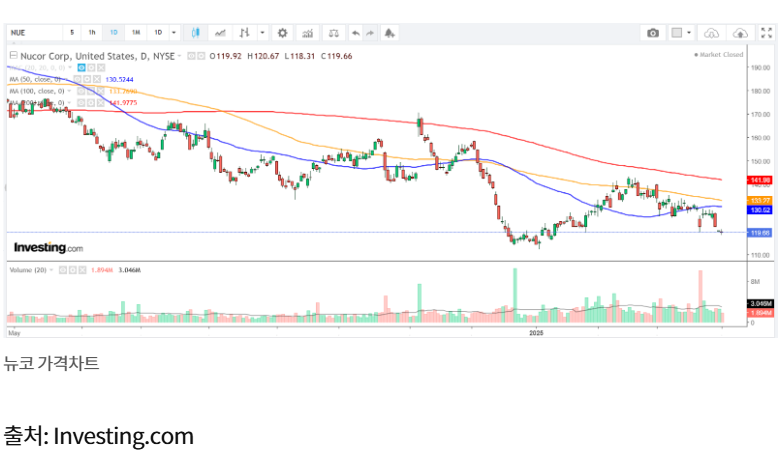Select the candlestick chart type
This screenshot has width=782, height=456.
(196, 33)
